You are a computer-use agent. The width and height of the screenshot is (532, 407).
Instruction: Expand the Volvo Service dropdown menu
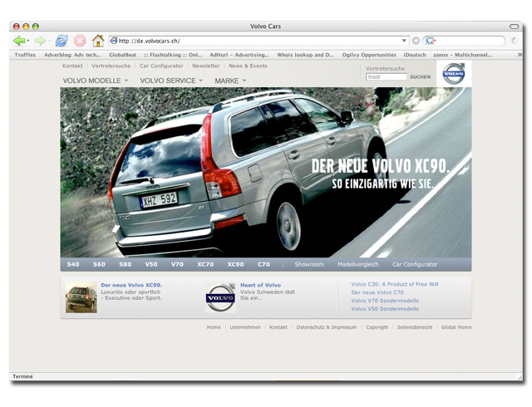[x=171, y=81]
